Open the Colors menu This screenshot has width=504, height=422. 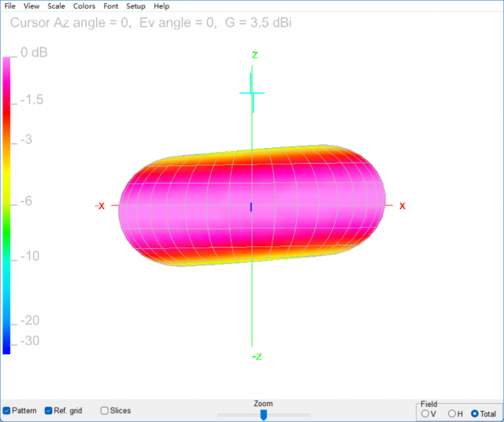[84, 6]
